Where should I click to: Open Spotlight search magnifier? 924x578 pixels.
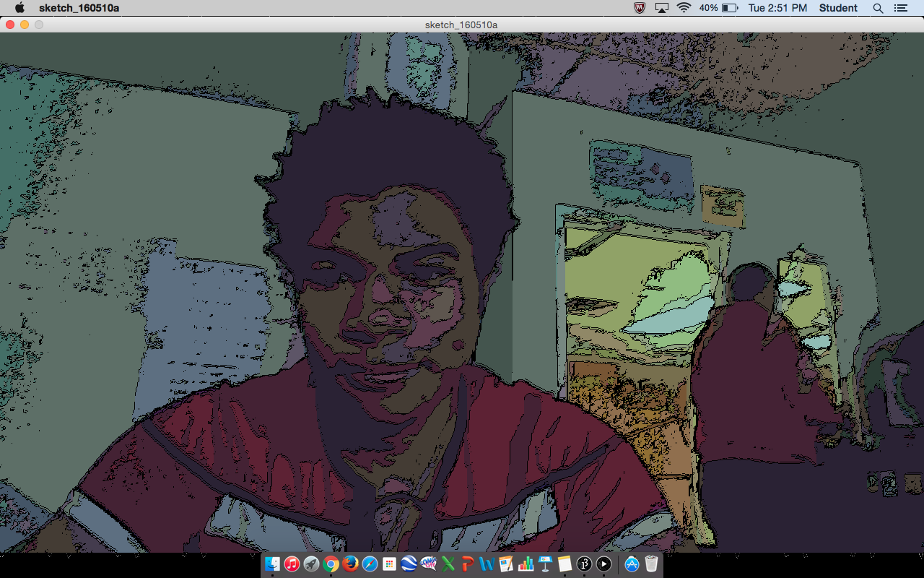click(878, 8)
